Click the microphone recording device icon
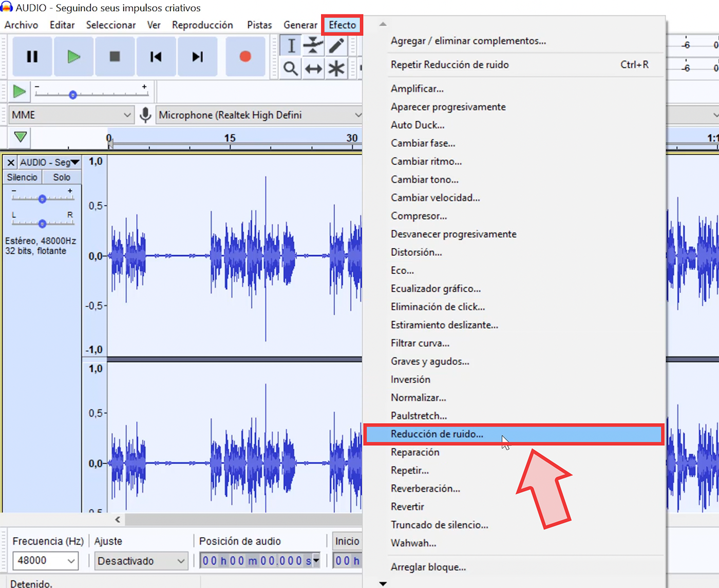 coord(146,115)
